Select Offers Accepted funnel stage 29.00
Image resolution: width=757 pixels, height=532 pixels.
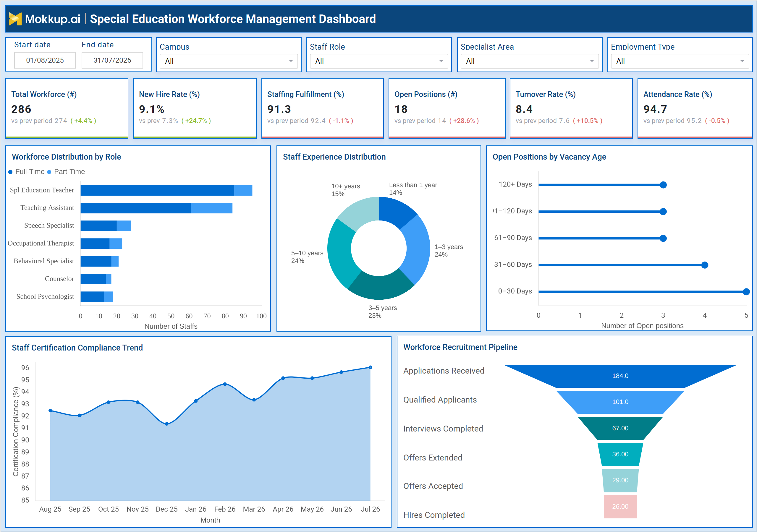(x=620, y=480)
